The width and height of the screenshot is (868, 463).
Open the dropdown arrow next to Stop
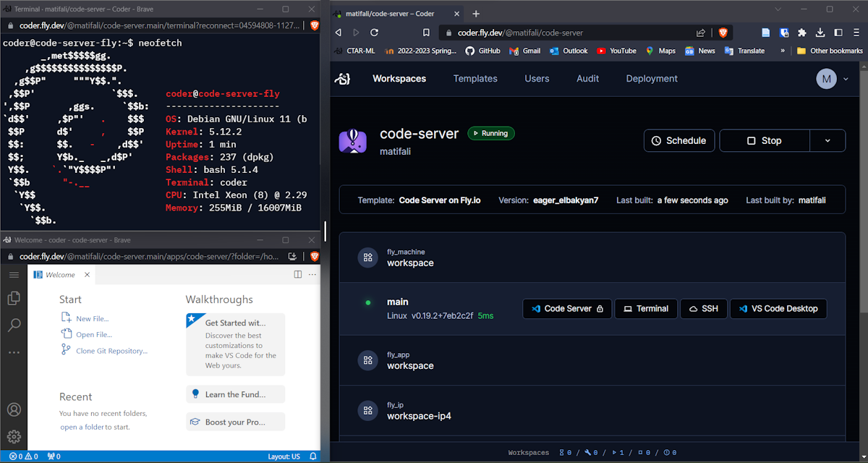click(827, 140)
